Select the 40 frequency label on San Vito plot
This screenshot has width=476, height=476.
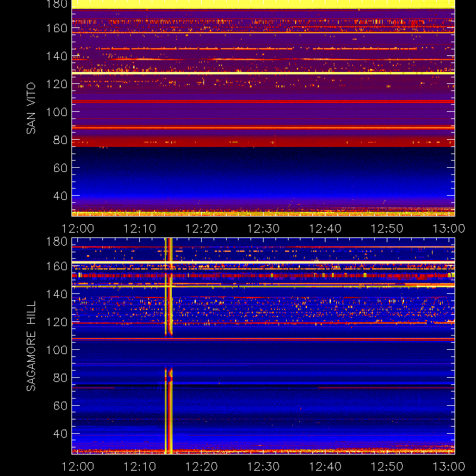pos(60,196)
